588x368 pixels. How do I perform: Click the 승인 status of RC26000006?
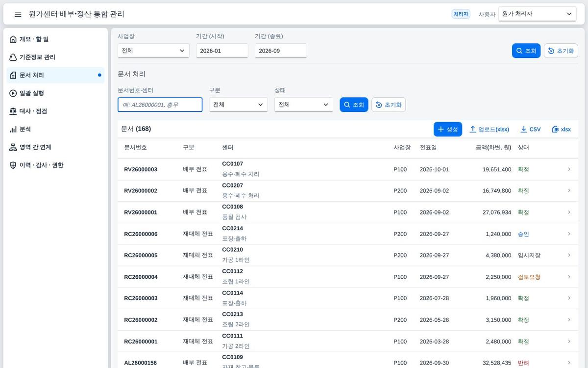pyautogui.click(x=523, y=234)
